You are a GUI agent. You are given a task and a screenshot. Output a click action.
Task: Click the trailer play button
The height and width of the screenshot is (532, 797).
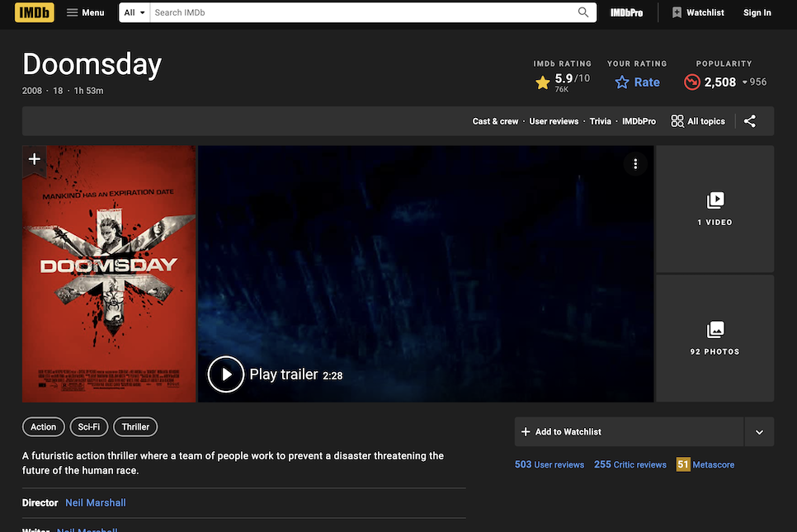pos(226,374)
